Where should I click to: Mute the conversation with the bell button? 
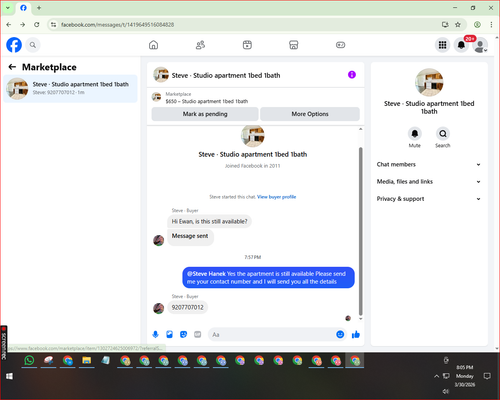point(415,134)
